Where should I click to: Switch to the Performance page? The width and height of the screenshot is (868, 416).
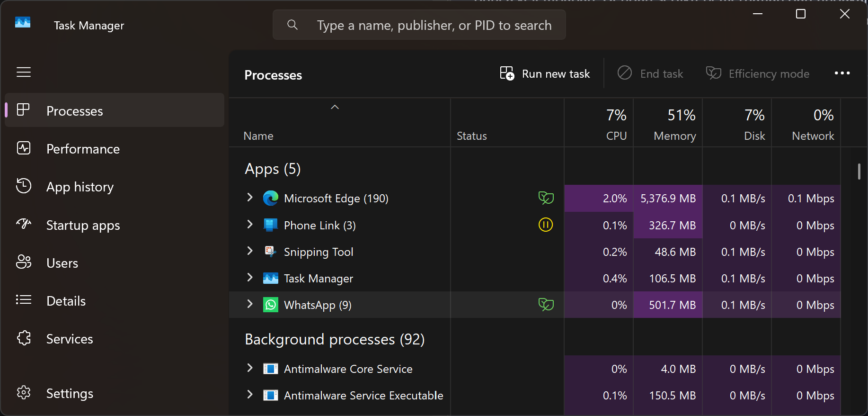point(83,149)
